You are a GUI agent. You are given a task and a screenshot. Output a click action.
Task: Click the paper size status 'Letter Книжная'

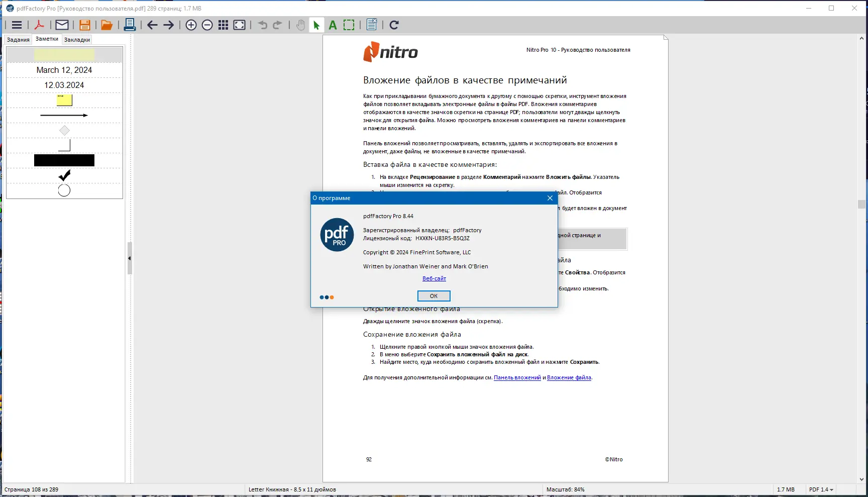coord(292,489)
